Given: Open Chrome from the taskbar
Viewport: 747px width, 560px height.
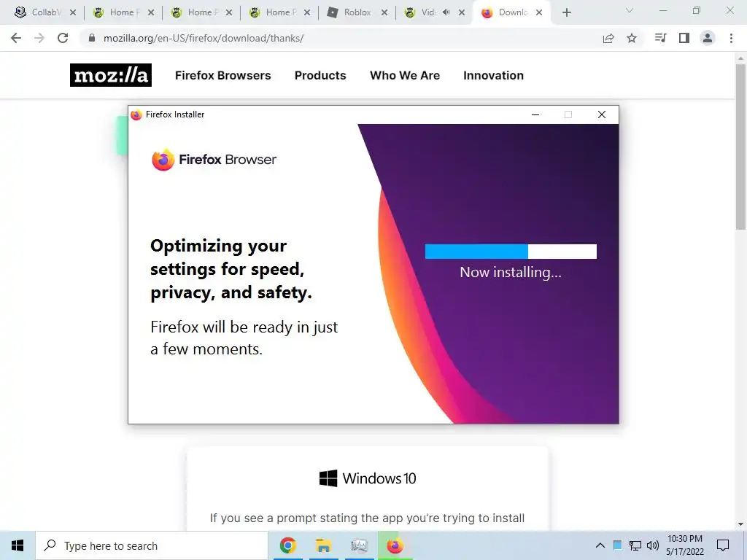Looking at the screenshot, I should [x=287, y=545].
